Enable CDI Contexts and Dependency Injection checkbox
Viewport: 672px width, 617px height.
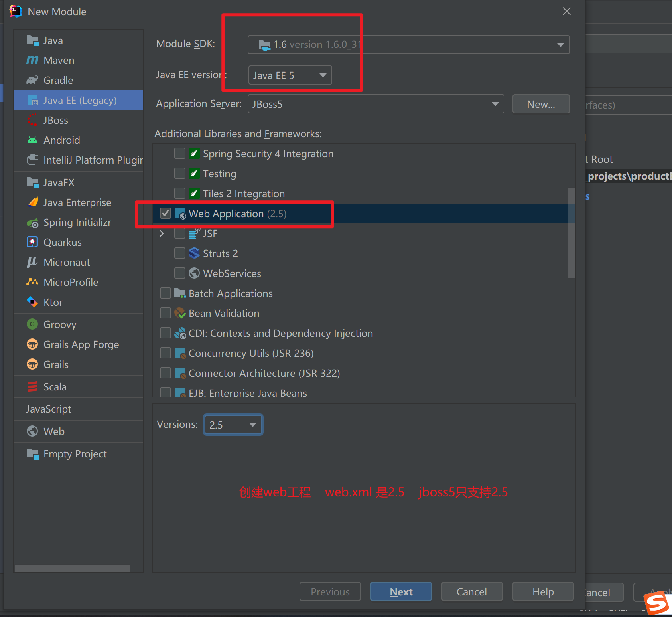pos(166,333)
